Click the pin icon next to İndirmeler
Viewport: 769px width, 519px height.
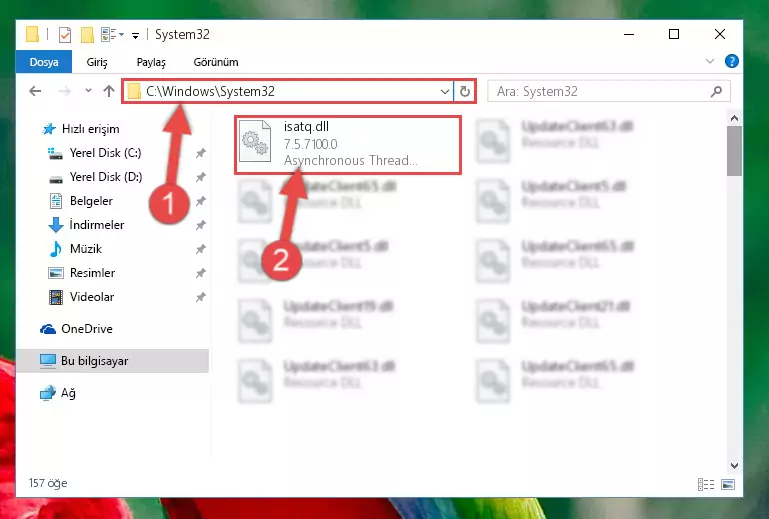[x=200, y=225]
